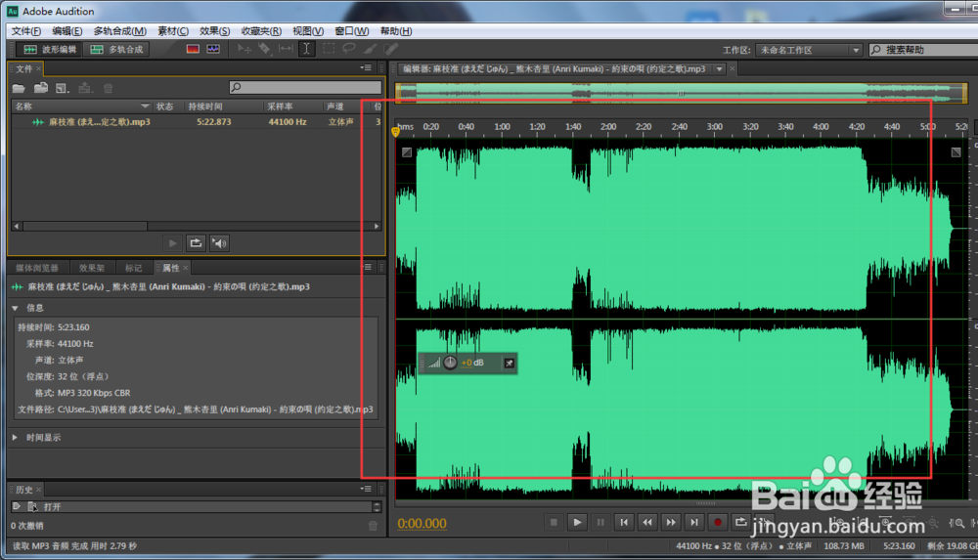Click the Fast Forward transport button
Screen dimensions: 978x560
[671, 523]
